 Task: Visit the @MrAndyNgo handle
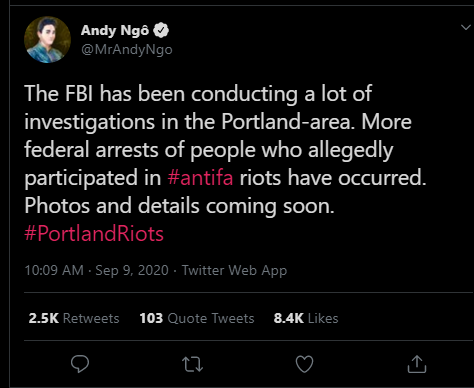tap(127, 50)
